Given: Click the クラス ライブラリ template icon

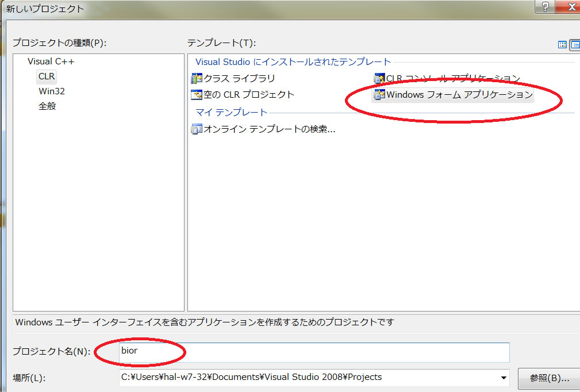Looking at the screenshot, I should pos(197,78).
